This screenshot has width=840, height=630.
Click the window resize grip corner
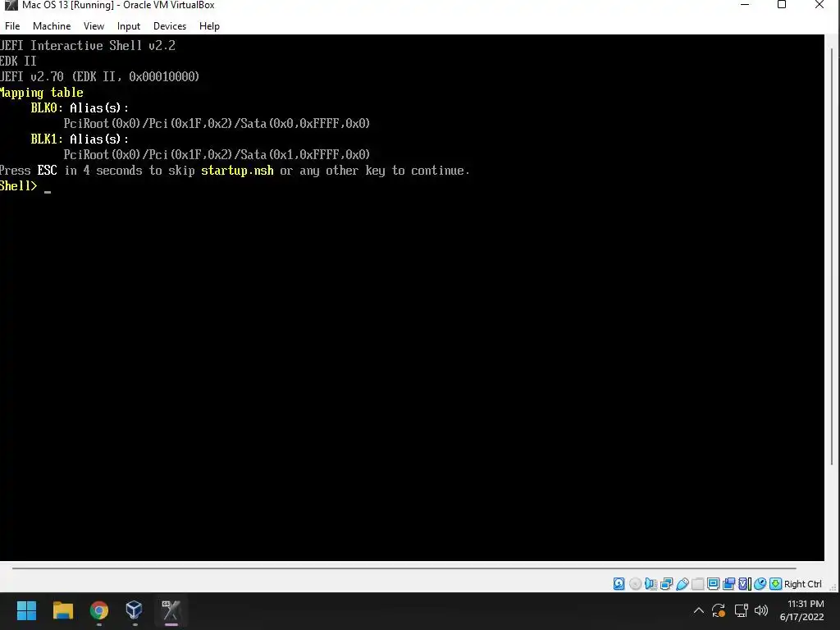[833, 587]
